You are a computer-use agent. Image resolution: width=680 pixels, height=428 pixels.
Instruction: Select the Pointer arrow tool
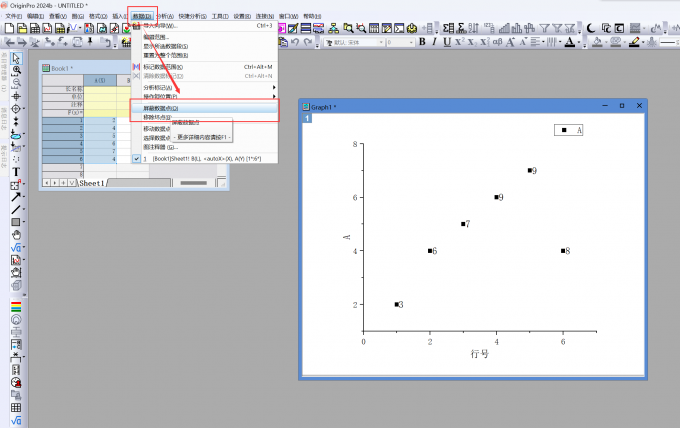pos(16,58)
